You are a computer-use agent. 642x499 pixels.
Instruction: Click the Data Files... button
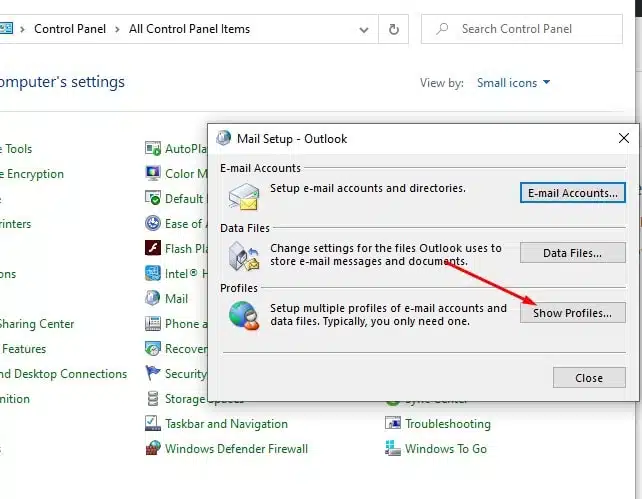(572, 253)
